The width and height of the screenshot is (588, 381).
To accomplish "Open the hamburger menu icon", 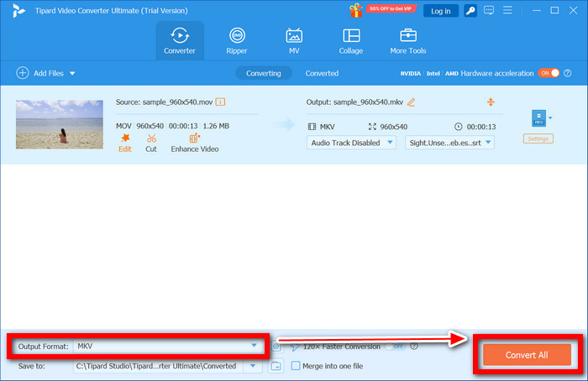I will pos(507,10).
